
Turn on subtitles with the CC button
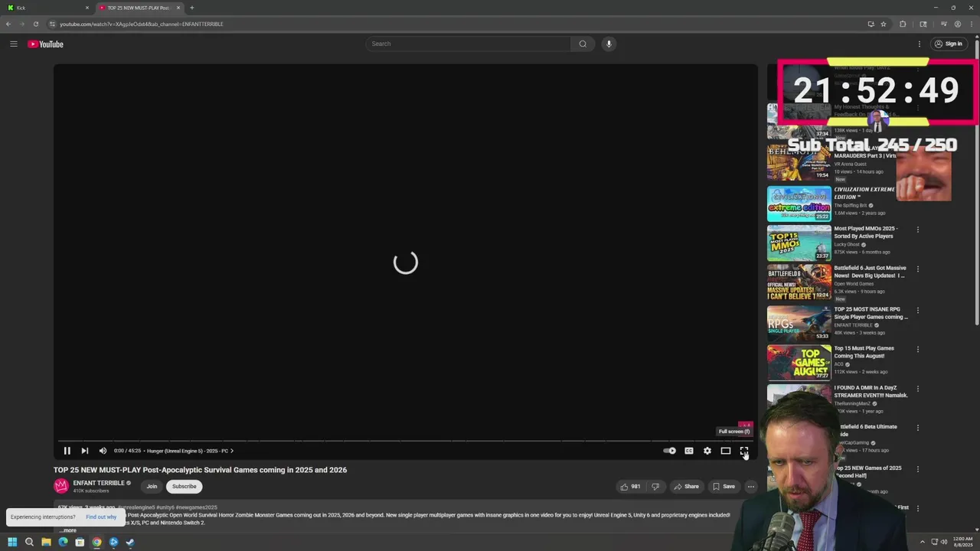(x=689, y=451)
